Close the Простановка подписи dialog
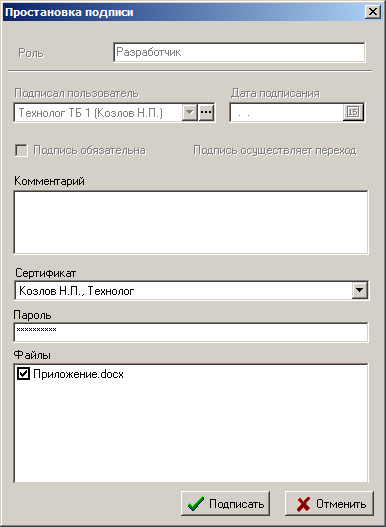This screenshot has width=386, height=527. click(373, 12)
